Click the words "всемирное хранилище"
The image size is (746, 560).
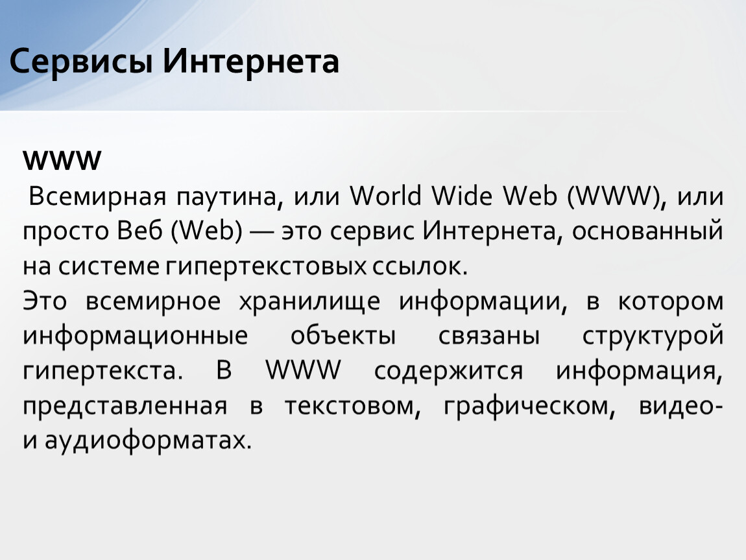pos(233,301)
